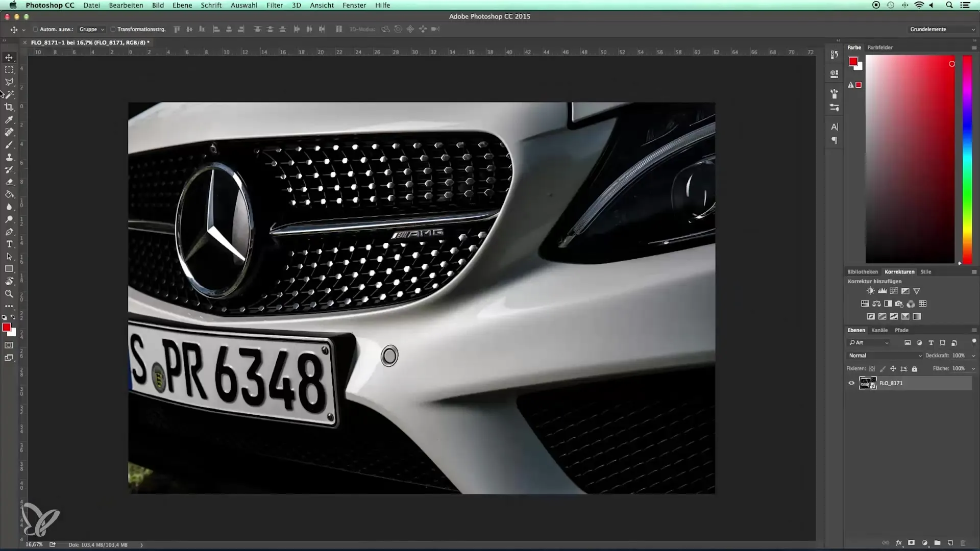
Task: Toggle the lock image pixels brush icon
Action: (x=883, y=368)
